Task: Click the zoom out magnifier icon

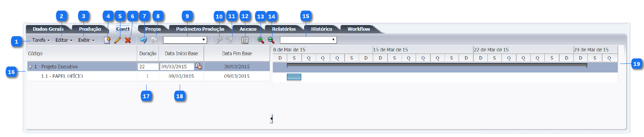Action: tap(271, 40)
